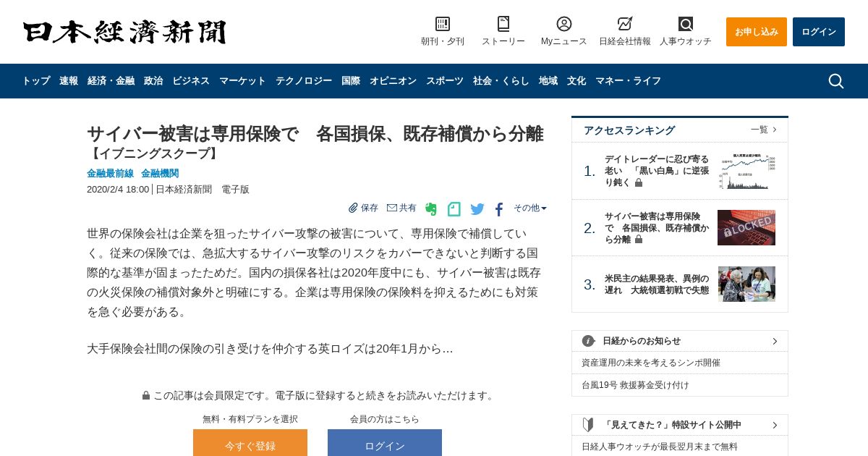Open the ビジネス nav section

click(x=191, y=81)
